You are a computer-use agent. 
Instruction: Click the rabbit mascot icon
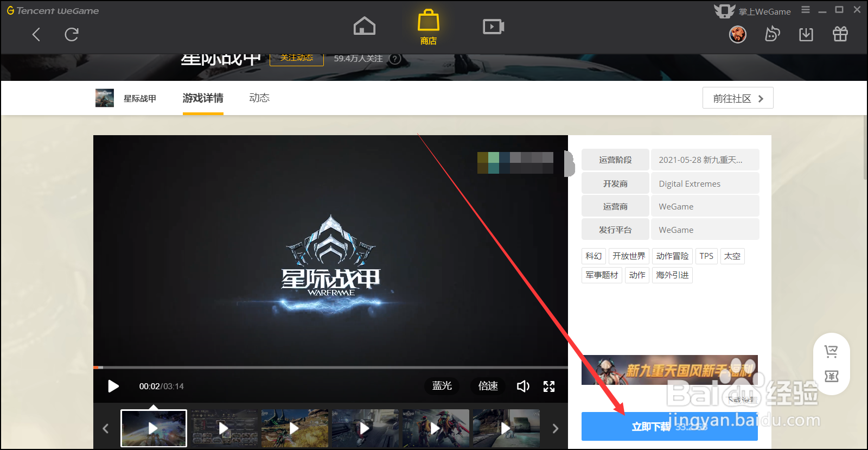(772, 34)
